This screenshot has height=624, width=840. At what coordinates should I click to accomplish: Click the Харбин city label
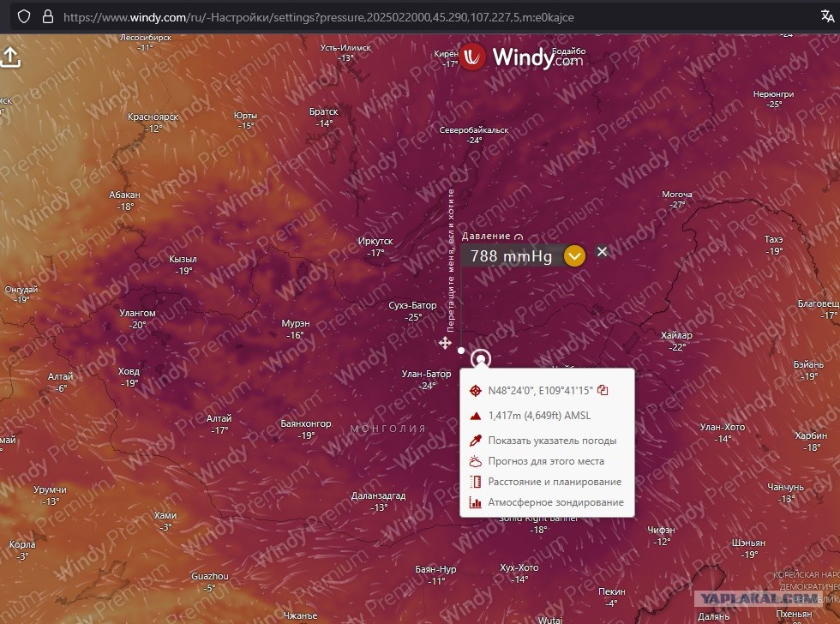click(x=811, y=435)
